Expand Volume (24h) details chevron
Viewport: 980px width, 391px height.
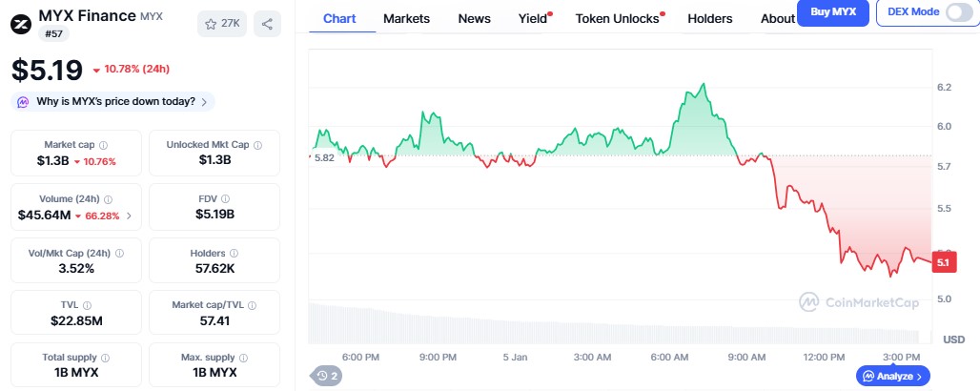tap(129, 216)
